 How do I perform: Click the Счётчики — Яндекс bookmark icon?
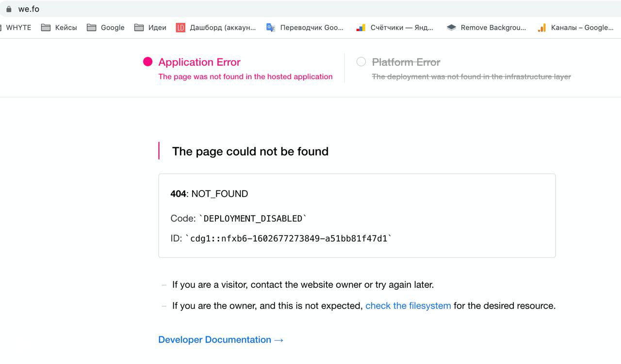360,28
